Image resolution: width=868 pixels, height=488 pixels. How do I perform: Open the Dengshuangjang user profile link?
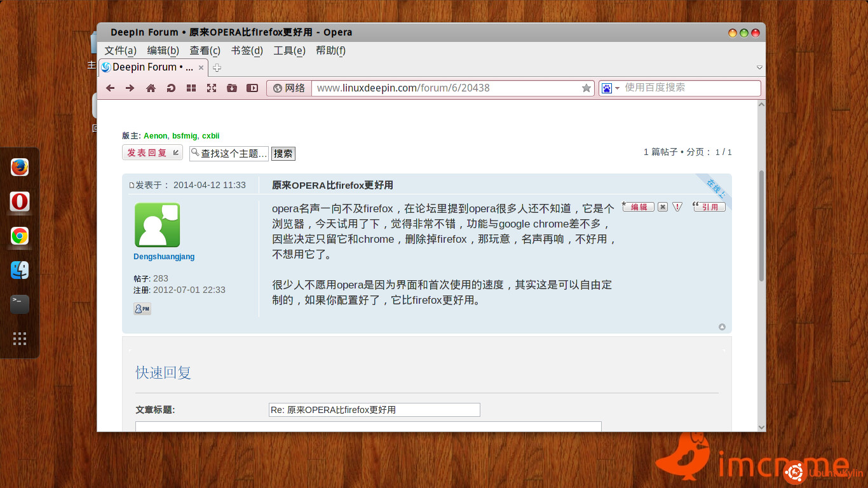click(x=164, y=257)
